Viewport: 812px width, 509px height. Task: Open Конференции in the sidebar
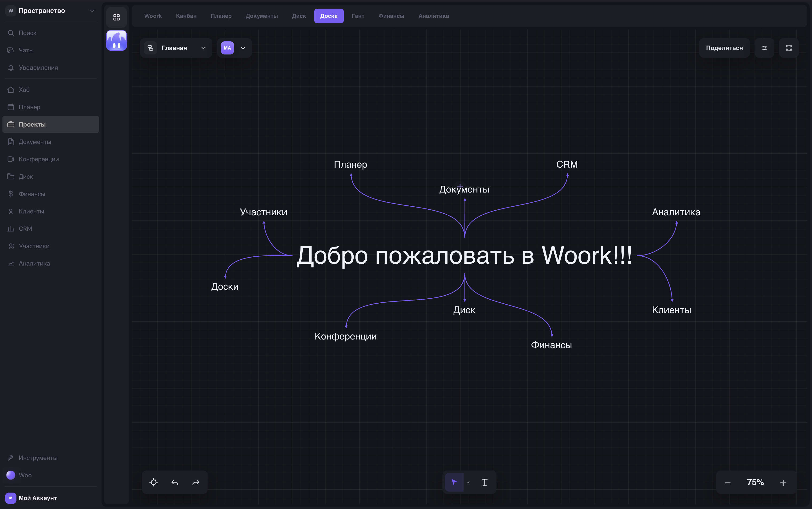[x=39, y=159]
